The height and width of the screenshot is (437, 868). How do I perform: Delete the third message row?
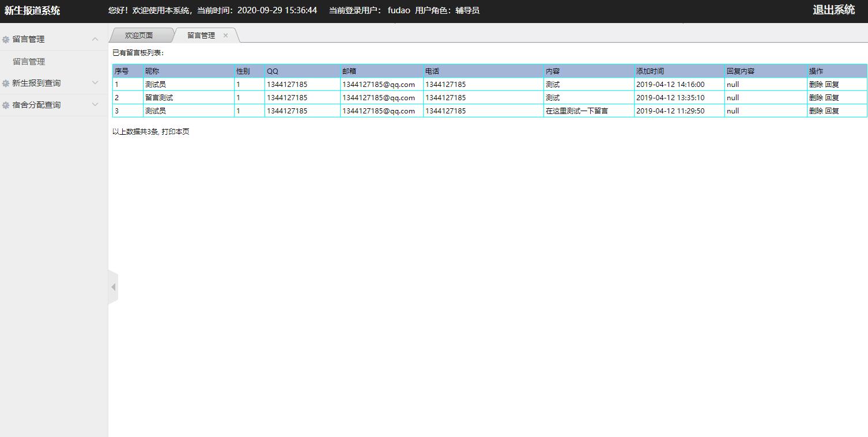[x=816, y=111]
